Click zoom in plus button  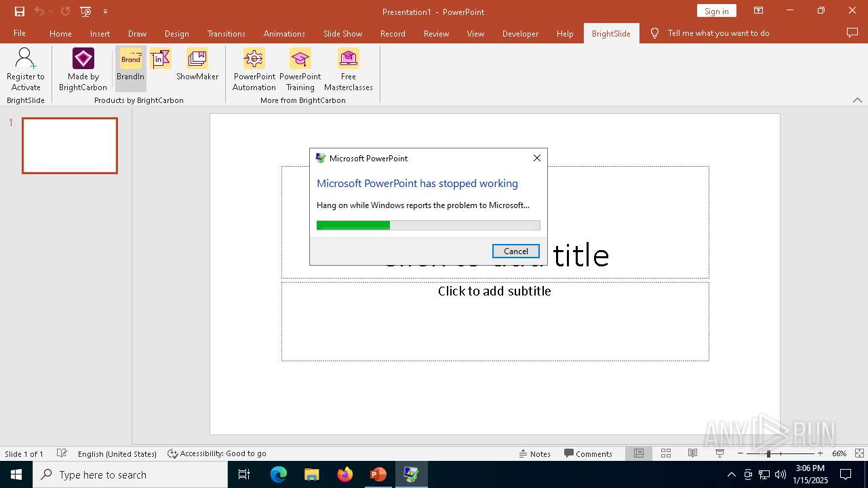pos(820,453)
